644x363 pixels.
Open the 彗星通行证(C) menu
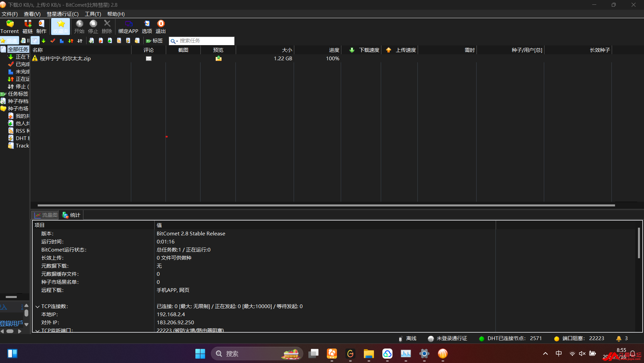pyautogui.click(x=63, y=14)
